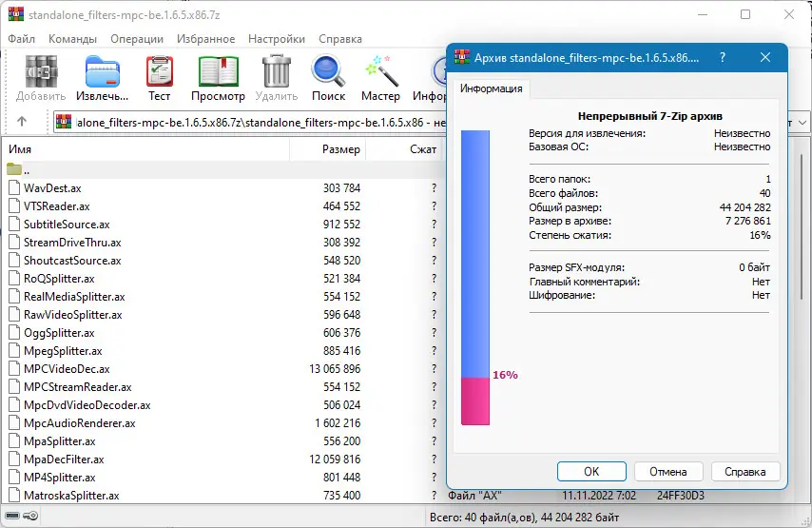Run the Тест archive test icon
Image resolution: width=812 pixels, height=528 pixels.
tap(159, 71)
